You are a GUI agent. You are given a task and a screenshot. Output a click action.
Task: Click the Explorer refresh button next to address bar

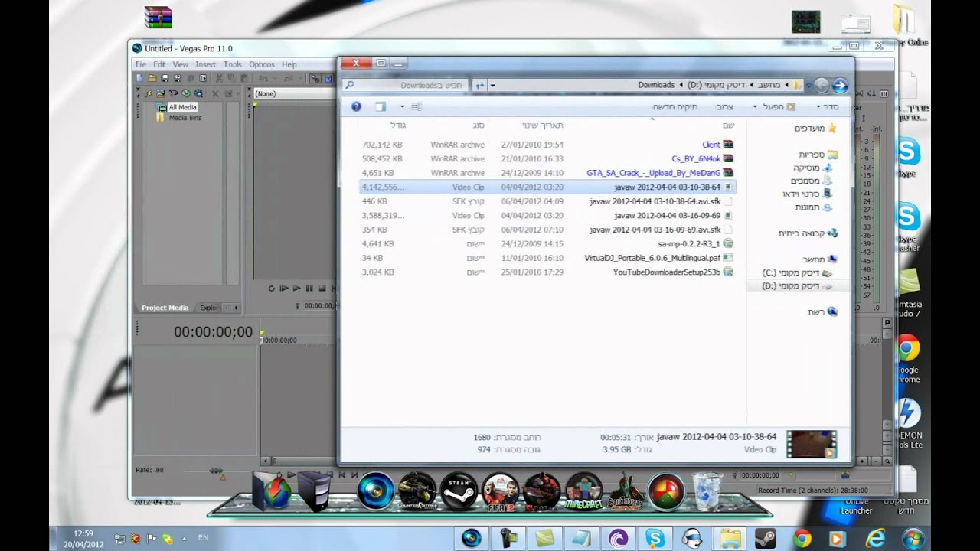479,85
